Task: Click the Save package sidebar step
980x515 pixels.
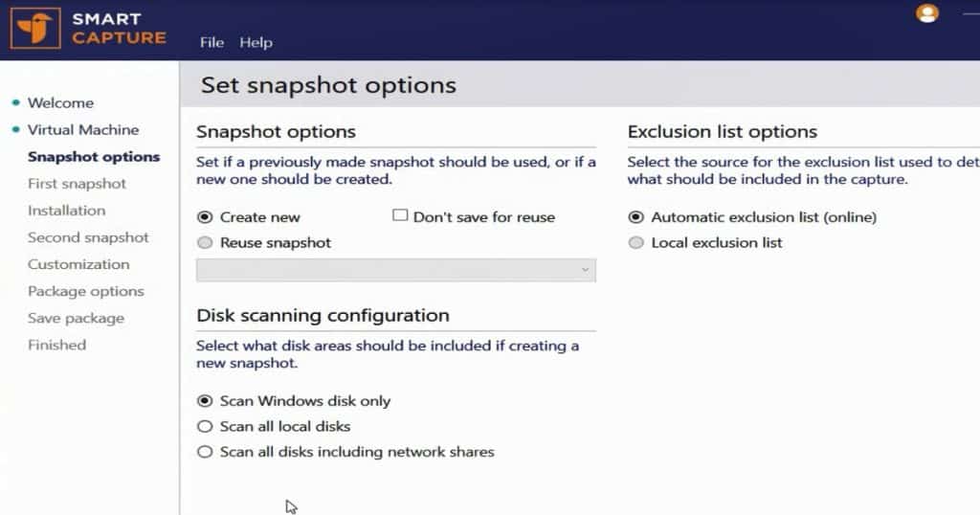Action: [x=76, y=318]
